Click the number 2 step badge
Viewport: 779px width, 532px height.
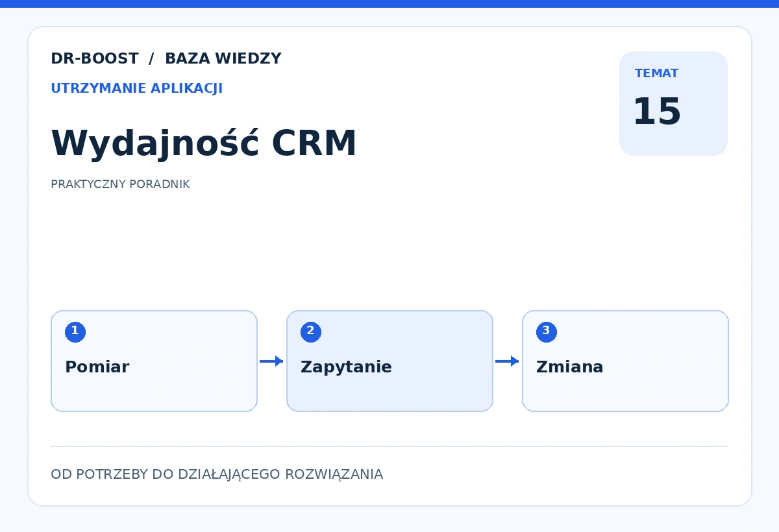pyautogui.click(x=311, y=332)
